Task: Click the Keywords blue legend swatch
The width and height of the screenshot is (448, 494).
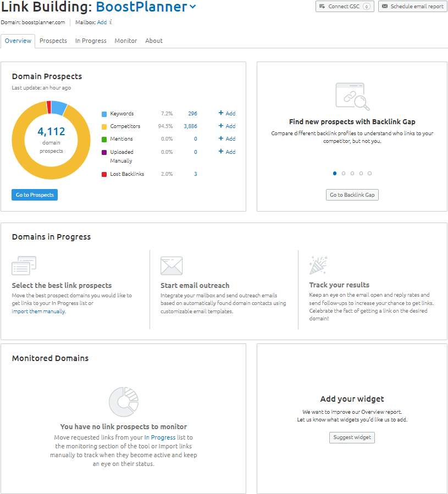Action: click(104, 114)
